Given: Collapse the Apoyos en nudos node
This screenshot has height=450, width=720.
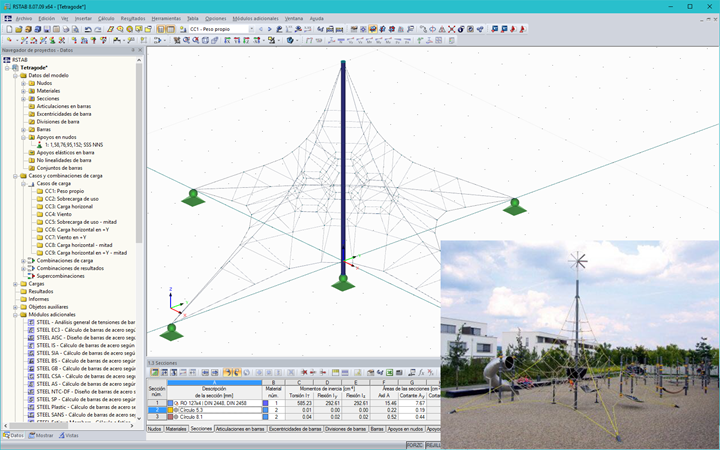Looking at the screenshot, I should pos(23,137).
